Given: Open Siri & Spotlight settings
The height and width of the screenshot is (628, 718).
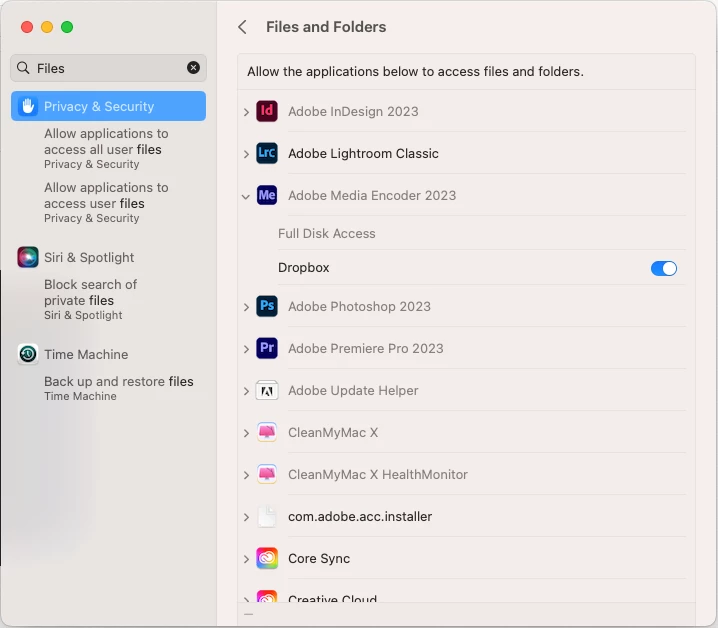Looking at the screenshot, I should click(88, 257).
